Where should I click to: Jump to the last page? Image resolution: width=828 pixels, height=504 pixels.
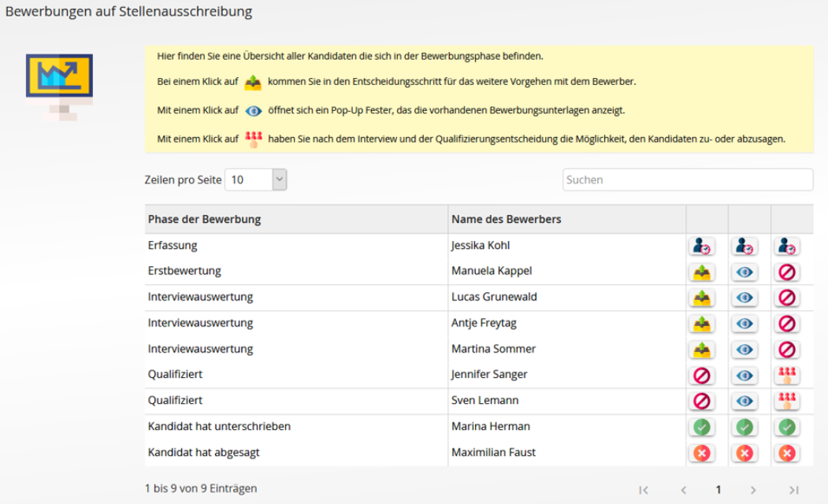[793, 490]
